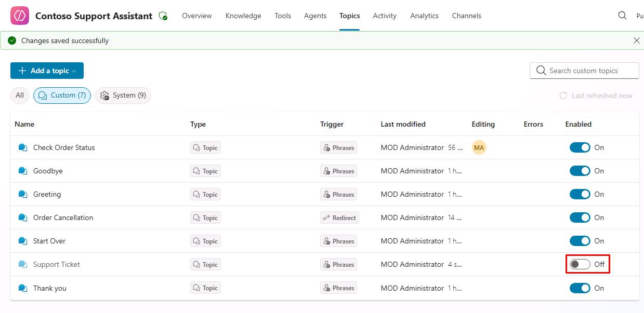Open the Thank you topic
Viewport: 644px width, 313px height.
50,288
